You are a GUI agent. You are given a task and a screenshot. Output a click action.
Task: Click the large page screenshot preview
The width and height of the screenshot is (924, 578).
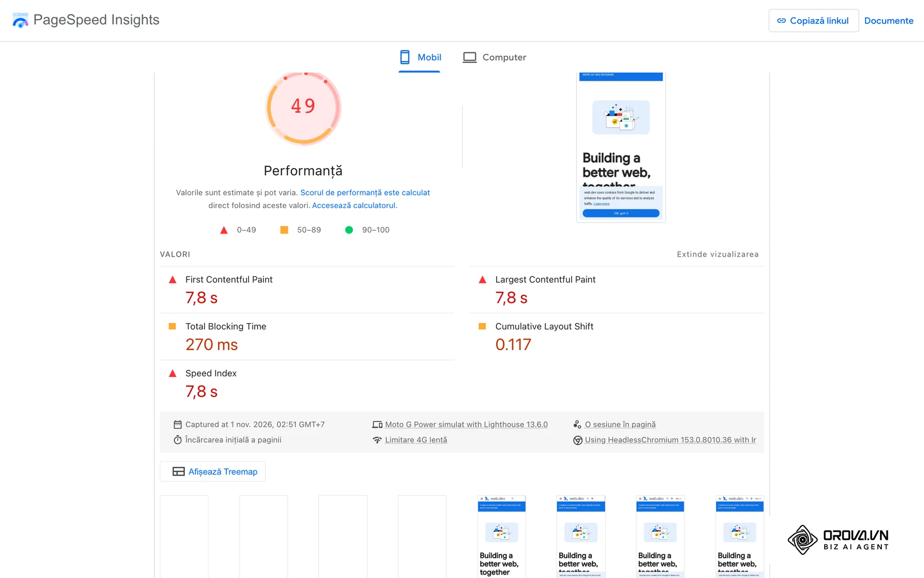pos(621,147)
